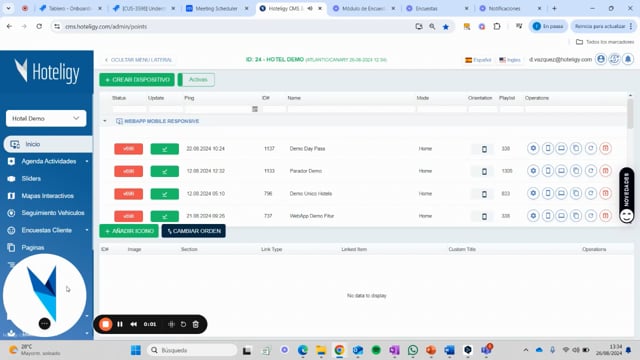The height and width of the screenshot is (360, 640).
Task: Open the Novedades side tab
Action: (627, 196)
